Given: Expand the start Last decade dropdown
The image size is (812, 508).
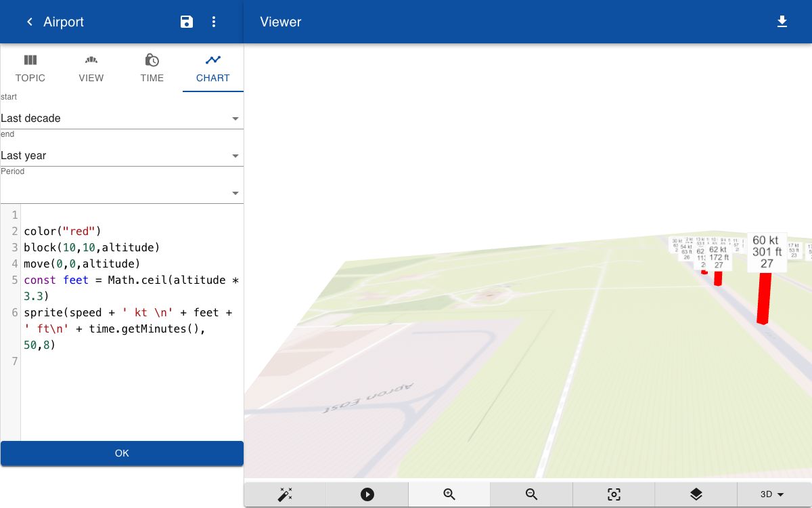Looking at the screenshot, I should 122,118.
